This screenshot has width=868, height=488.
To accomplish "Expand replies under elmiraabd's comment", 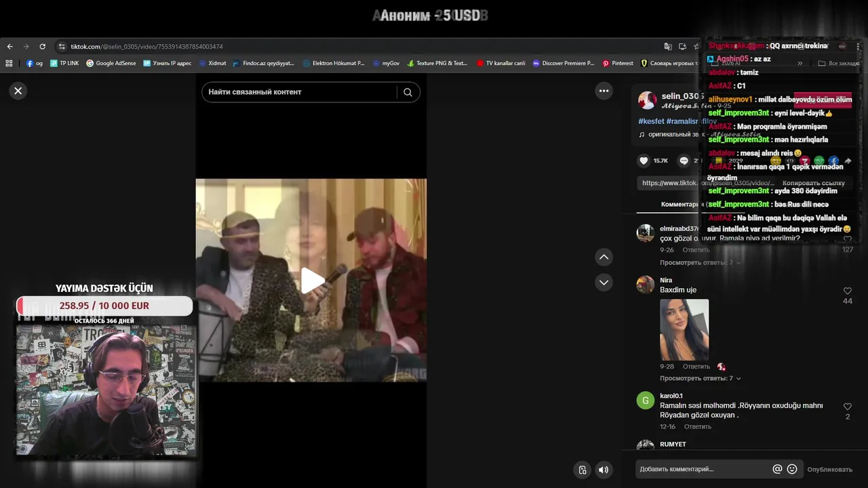I will [x=701, y=262].
